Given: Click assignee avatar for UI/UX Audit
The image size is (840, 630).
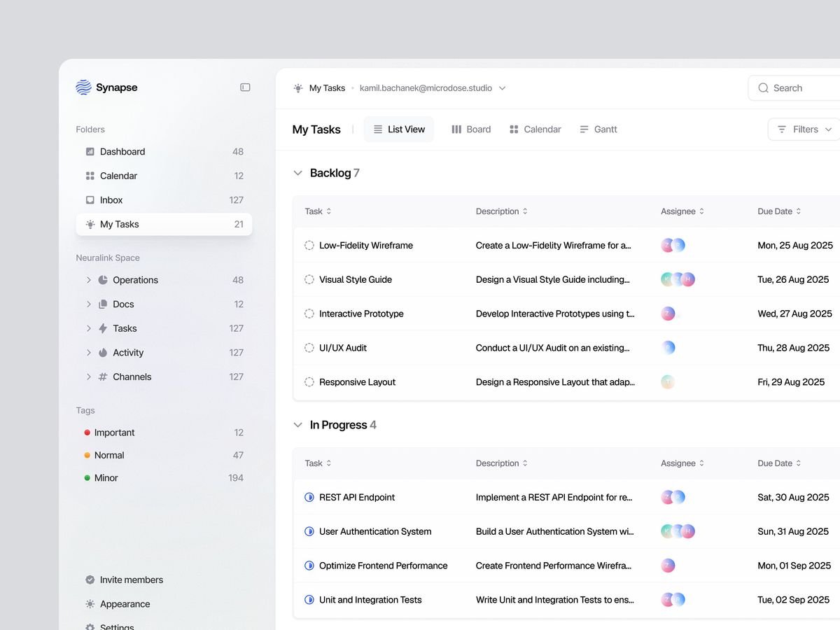Looking at the screenshot, I should 668,348.
